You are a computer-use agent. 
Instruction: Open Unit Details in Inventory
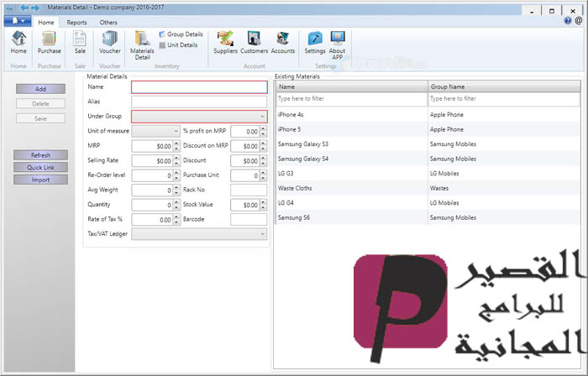coord(178,45)
